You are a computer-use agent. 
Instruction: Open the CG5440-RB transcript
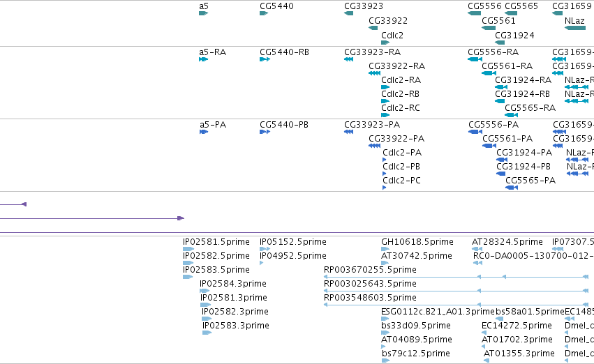[x=285, y=52]
